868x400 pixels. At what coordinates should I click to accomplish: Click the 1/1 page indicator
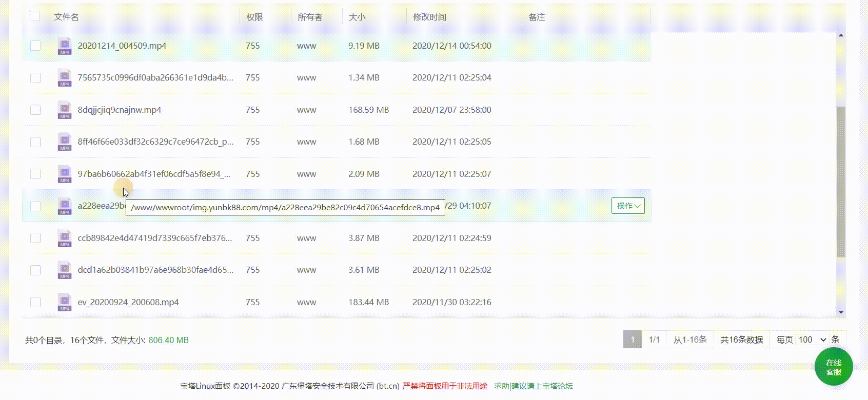[654, 339]
